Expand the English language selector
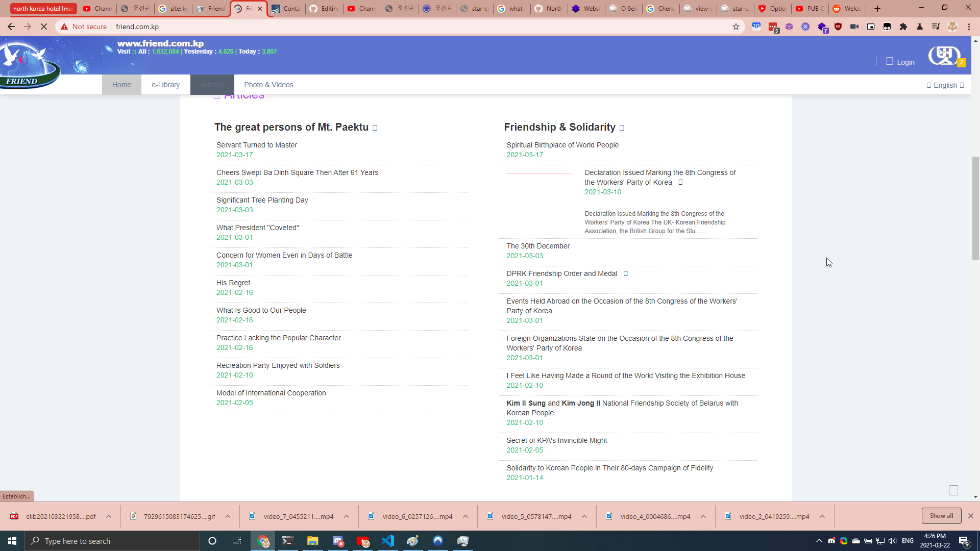Viewport: 980px width, 551px height. (x=945, y=85)
